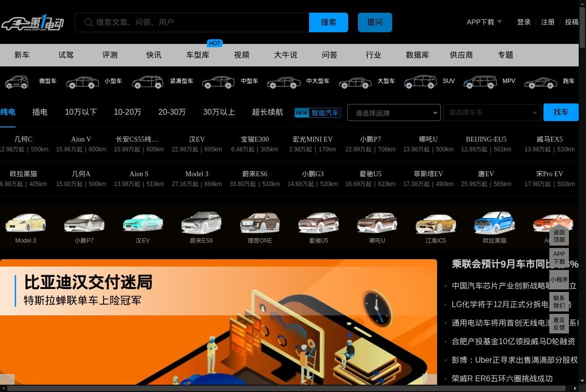Select the 微型车 car silhouette icon

17,82
